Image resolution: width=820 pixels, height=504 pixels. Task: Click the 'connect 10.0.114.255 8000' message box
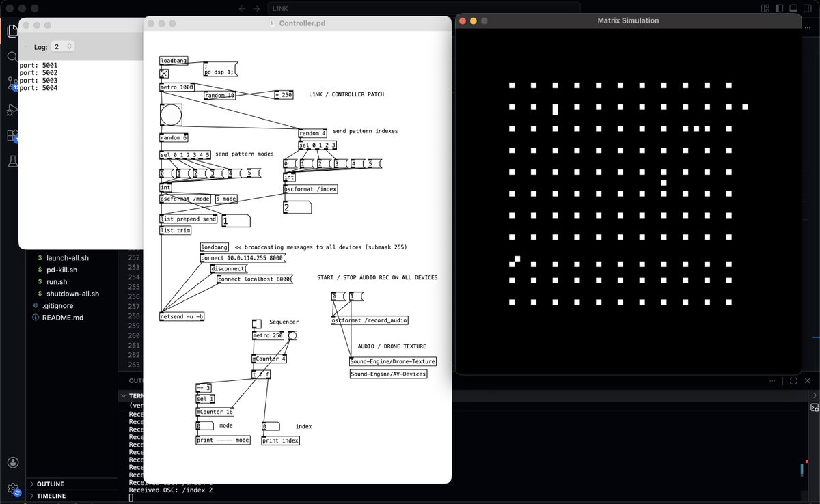pos(243,258)
